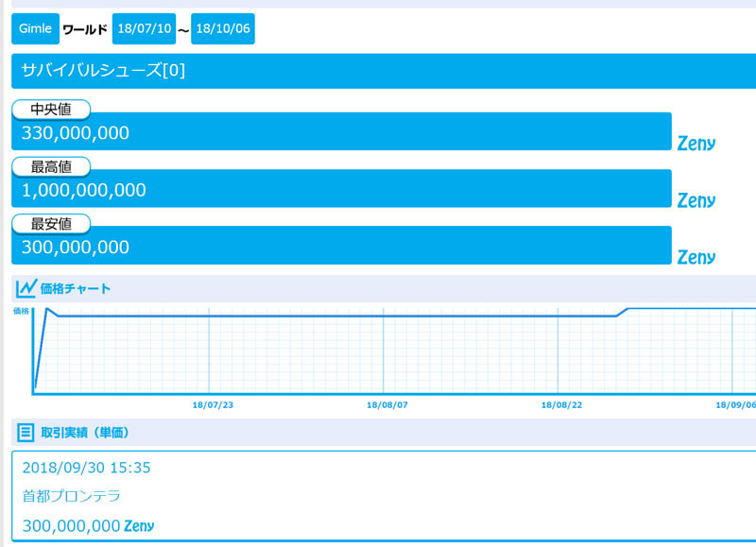Click the 18/08/22 chart axis label

(561, 405)
